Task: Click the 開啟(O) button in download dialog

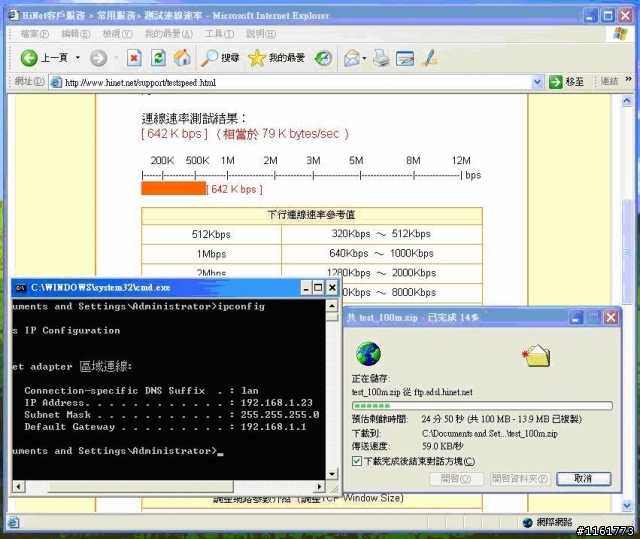Action: coord(456,478)
